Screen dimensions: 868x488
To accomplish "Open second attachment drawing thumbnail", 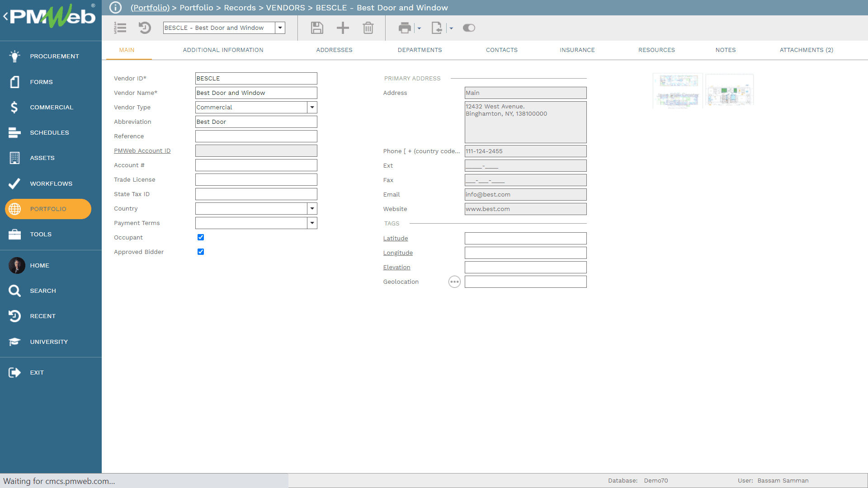I will (x=729, y=90).
